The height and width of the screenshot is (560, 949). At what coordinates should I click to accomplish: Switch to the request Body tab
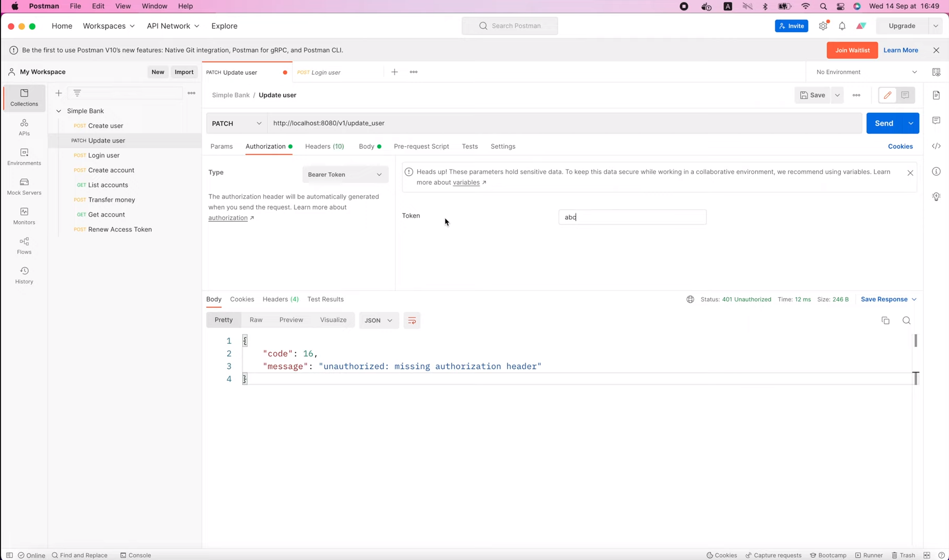370,146
